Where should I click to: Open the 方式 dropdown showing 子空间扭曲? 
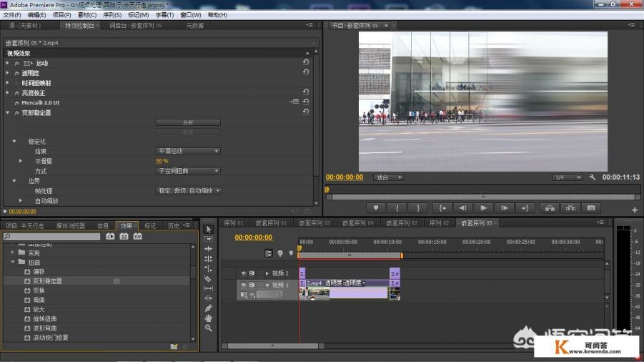pos(188,171)
